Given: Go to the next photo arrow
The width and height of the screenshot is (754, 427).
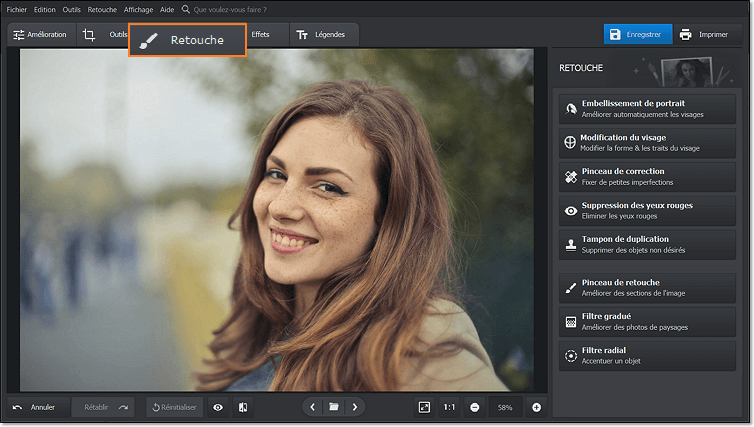Looking at the screenshot, I should click(355, 407).
